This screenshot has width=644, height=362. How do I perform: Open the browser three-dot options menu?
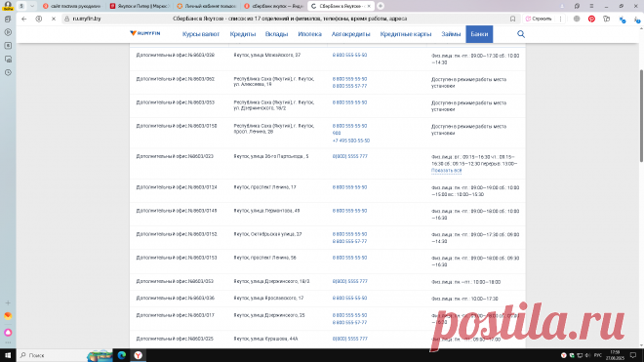(561, 19)
